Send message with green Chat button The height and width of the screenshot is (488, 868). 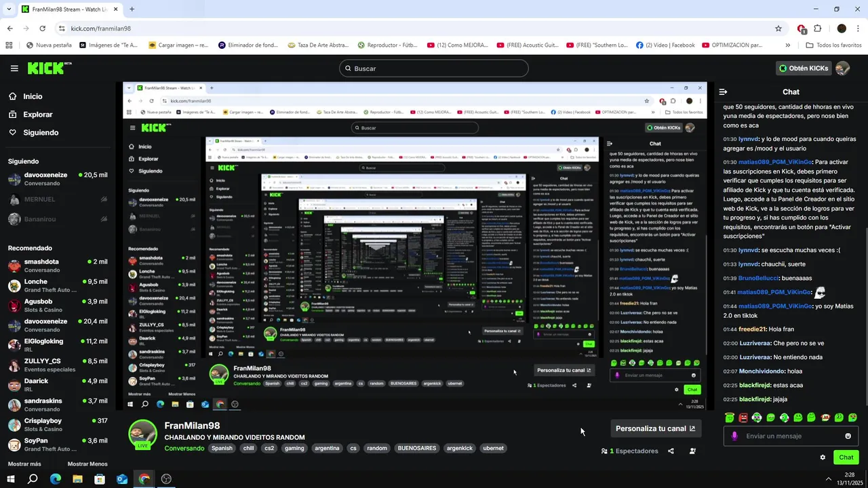point(846,457)
